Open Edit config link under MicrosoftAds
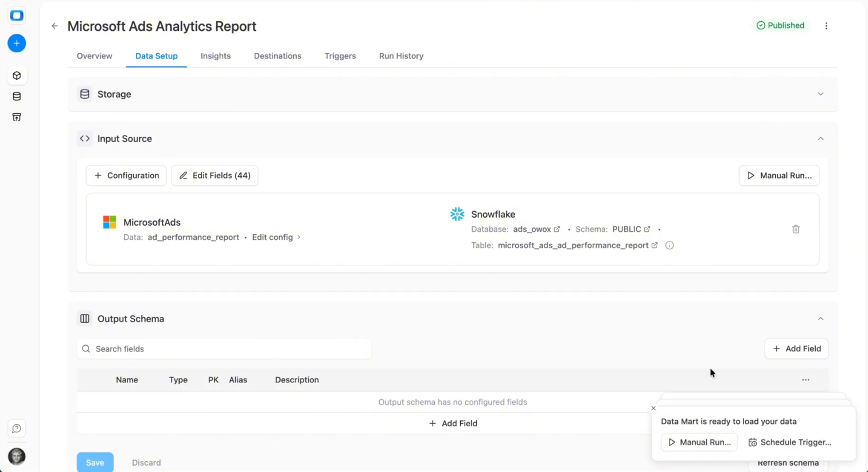Screen dimensions: 868x472 [x=276, y=237]
